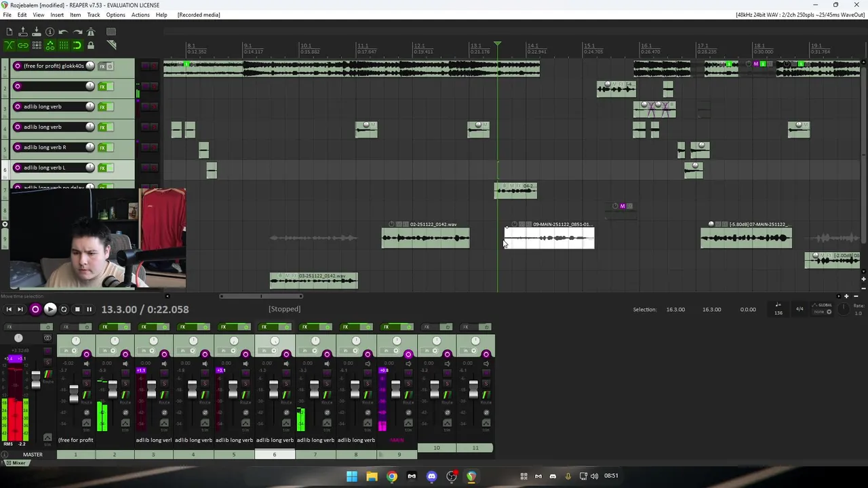Click the Open Project toolbar icon
This screenshot has height=488, width=868.
(23, 32)
